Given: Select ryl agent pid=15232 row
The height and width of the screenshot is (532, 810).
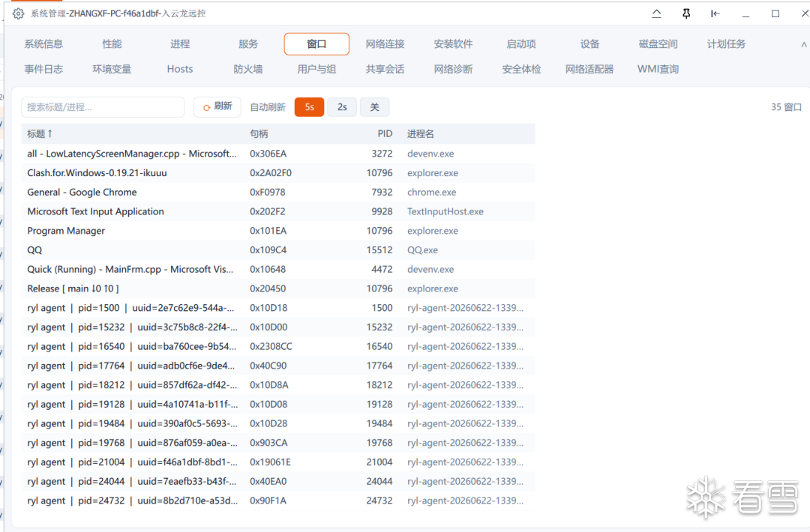Looking at the screenshot, I should (x=278, y=327).
